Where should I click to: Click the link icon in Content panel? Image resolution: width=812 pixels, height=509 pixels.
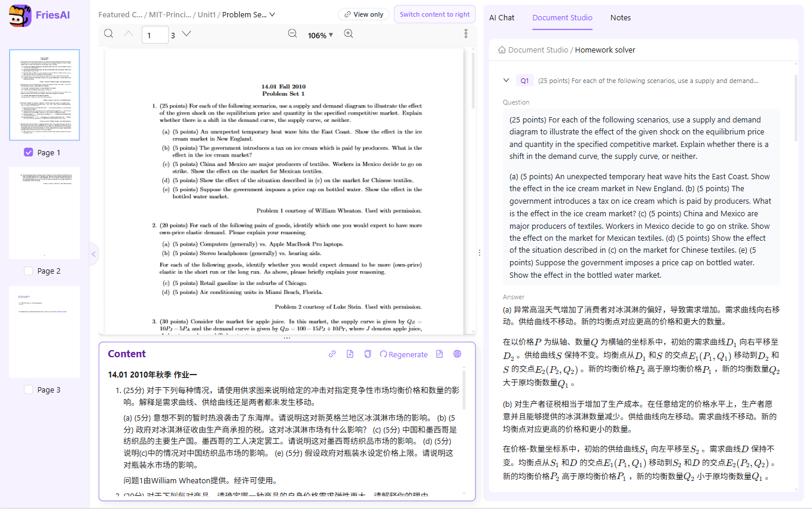tap(332, 354)
